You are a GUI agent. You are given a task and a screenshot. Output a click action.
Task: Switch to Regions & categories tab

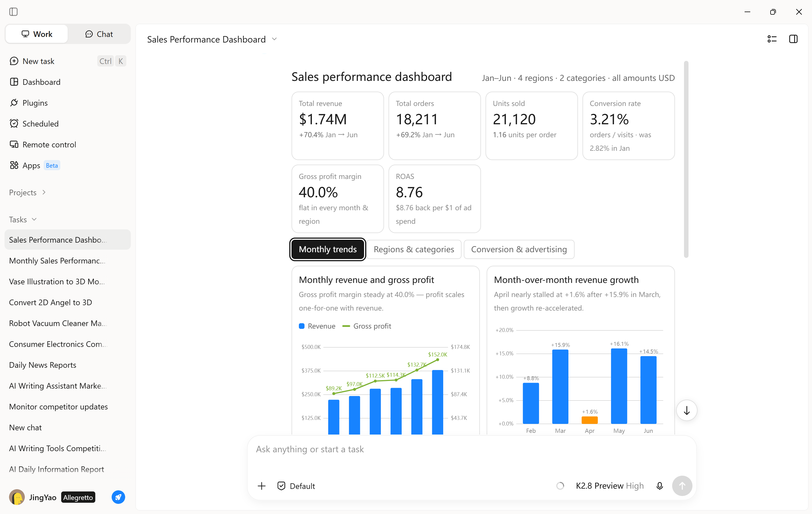click(414, 249)
